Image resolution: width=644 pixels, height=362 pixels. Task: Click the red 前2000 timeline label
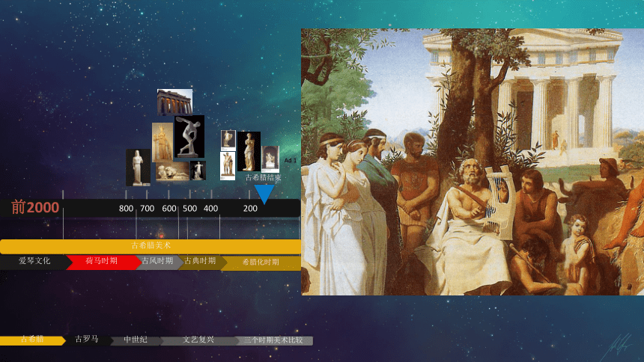(x=35, y=207)
